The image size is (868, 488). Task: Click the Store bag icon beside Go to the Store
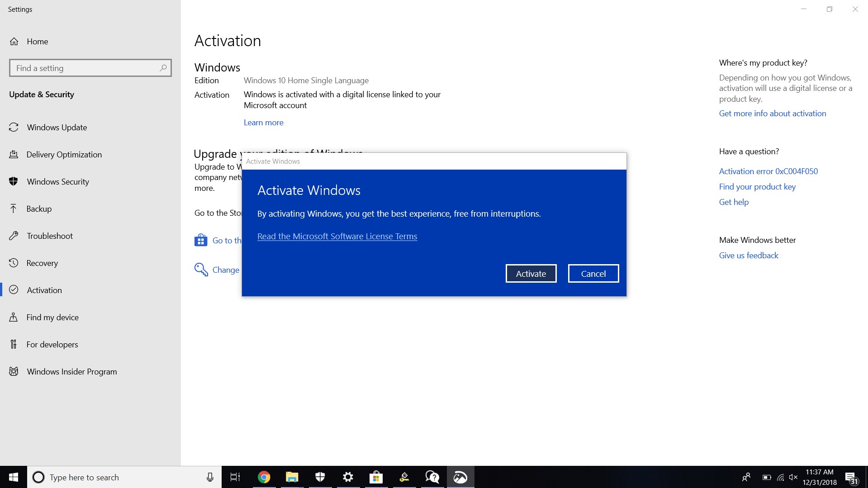(x=201, y=240)
